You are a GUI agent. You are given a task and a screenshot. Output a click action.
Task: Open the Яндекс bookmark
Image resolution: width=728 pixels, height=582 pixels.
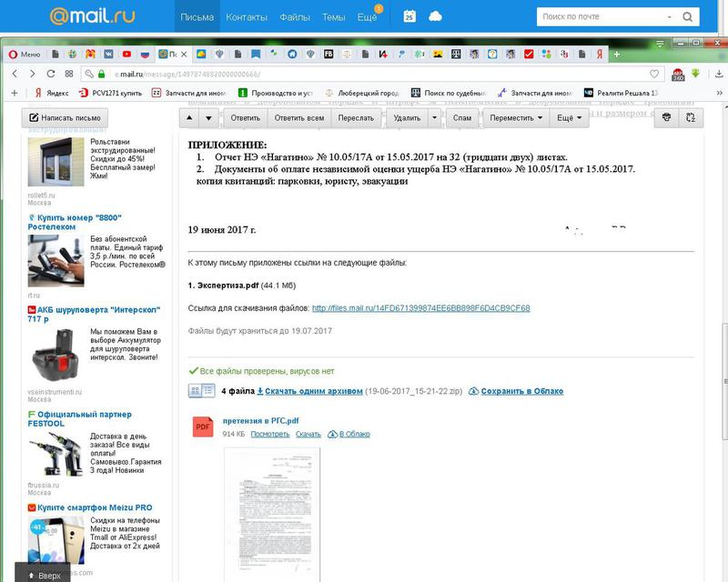52,93
